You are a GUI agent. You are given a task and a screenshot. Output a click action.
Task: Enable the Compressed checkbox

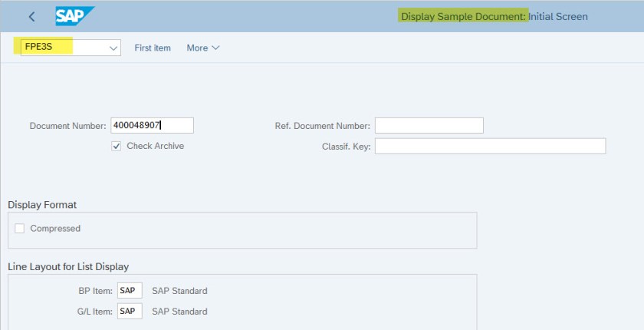point(20,229)
